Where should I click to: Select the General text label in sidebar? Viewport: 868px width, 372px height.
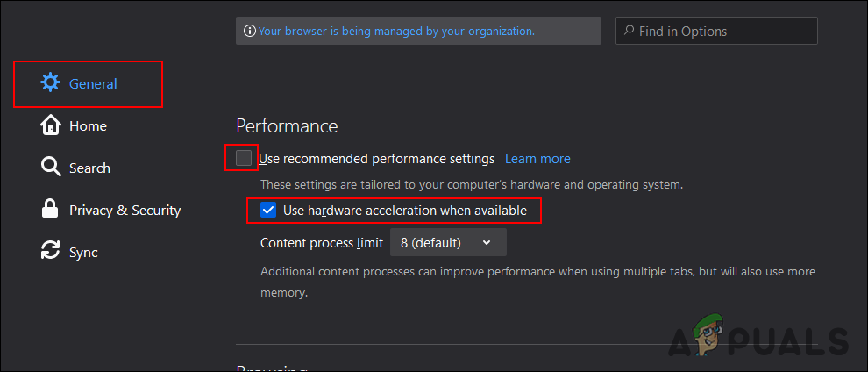(x=93, y=84)
